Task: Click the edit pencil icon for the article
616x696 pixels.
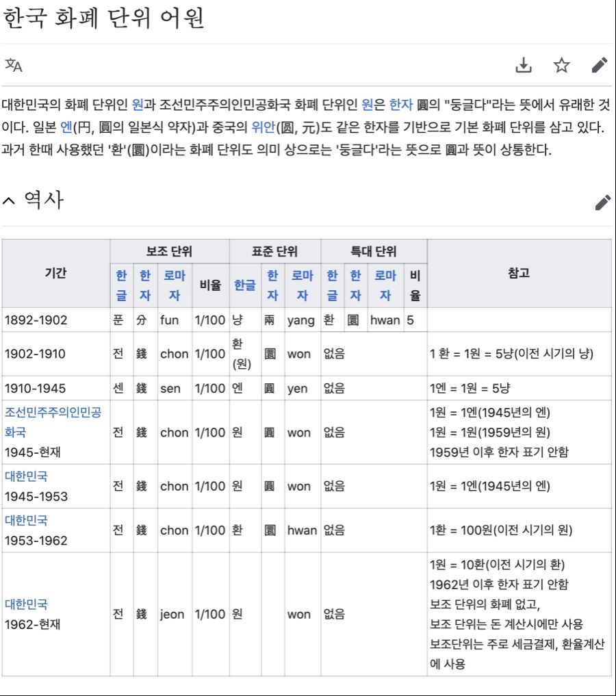Action: 600,64
